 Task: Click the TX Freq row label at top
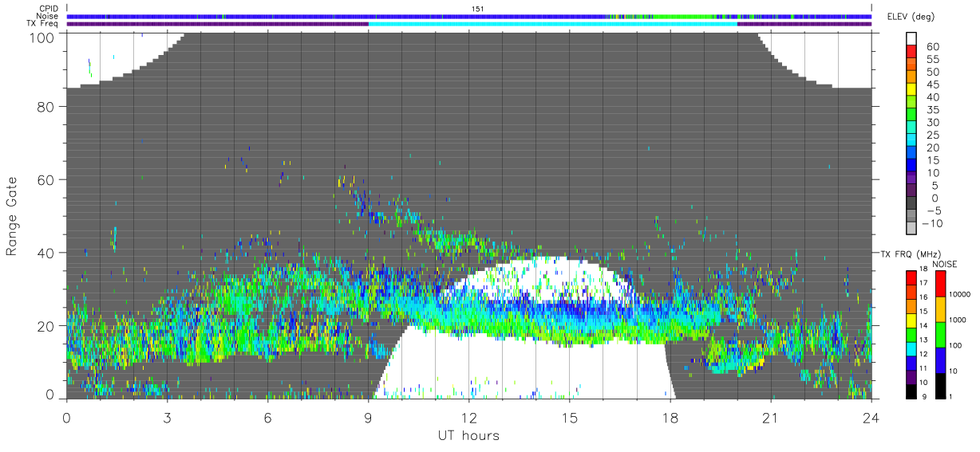point(43,24)
